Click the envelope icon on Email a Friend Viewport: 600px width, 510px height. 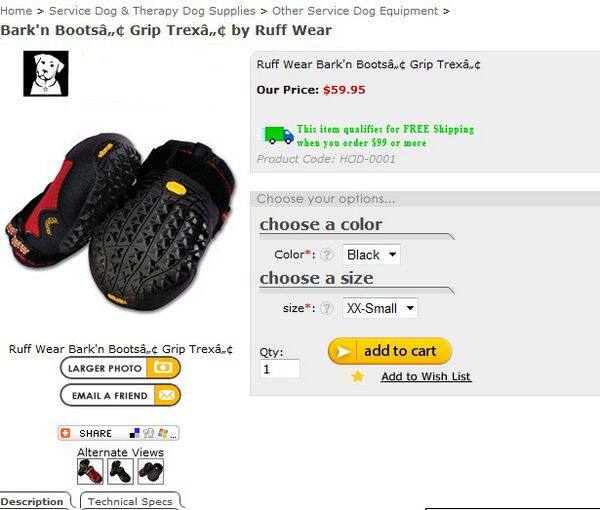tap(167, 395)
